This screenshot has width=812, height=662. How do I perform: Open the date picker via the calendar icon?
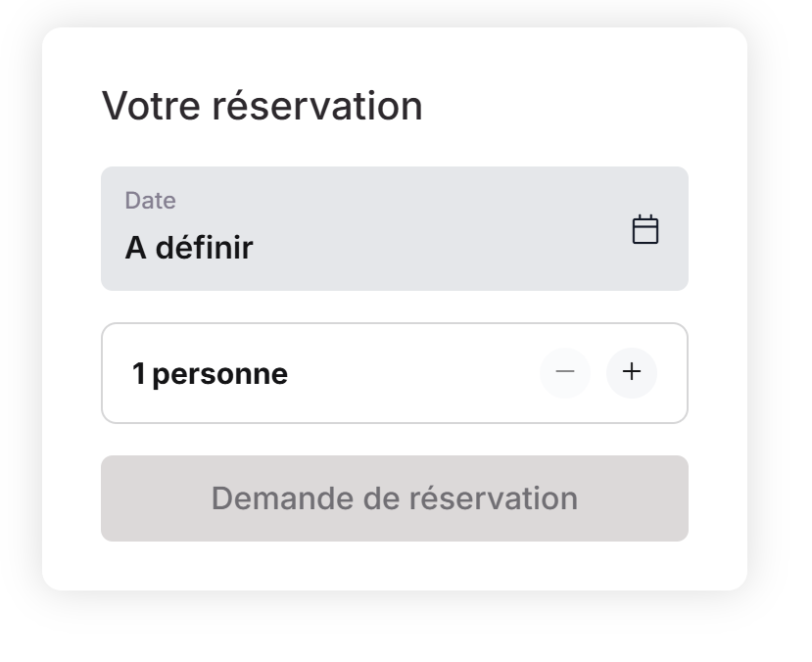tap(645, 230)
